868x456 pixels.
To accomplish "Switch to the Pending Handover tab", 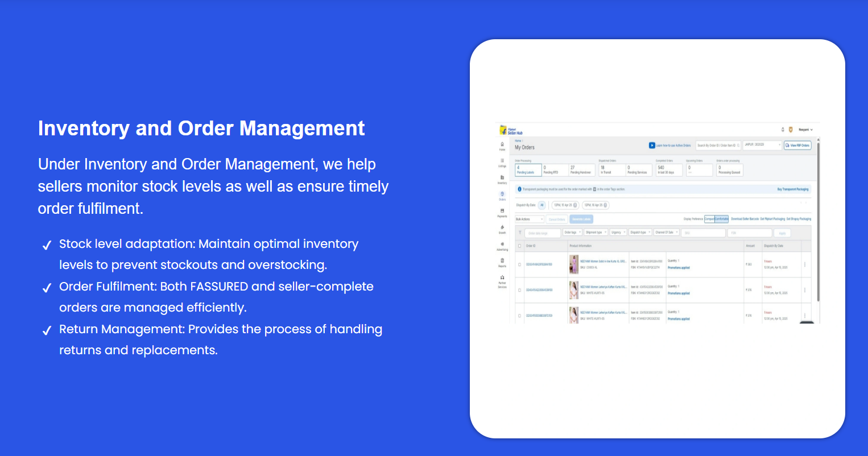I will click(581, 170).
